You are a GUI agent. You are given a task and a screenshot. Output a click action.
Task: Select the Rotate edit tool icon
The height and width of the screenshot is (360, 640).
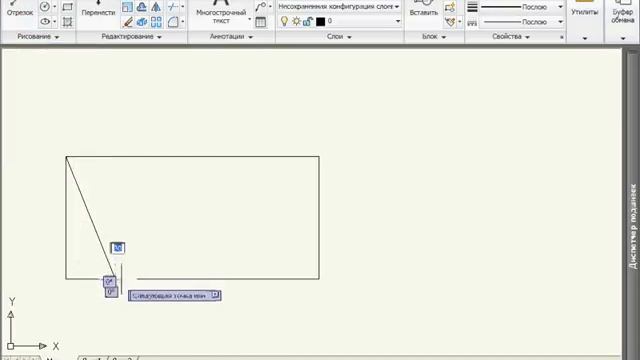point(142,7)
